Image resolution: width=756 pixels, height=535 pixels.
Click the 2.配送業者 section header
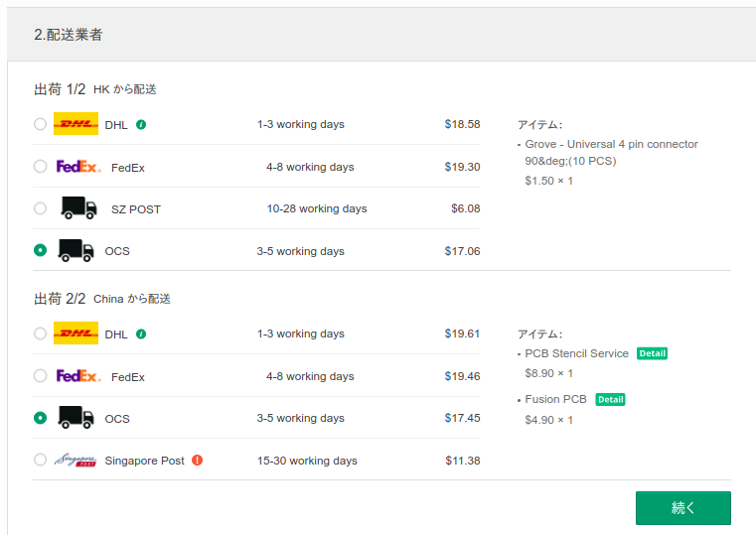69,35
